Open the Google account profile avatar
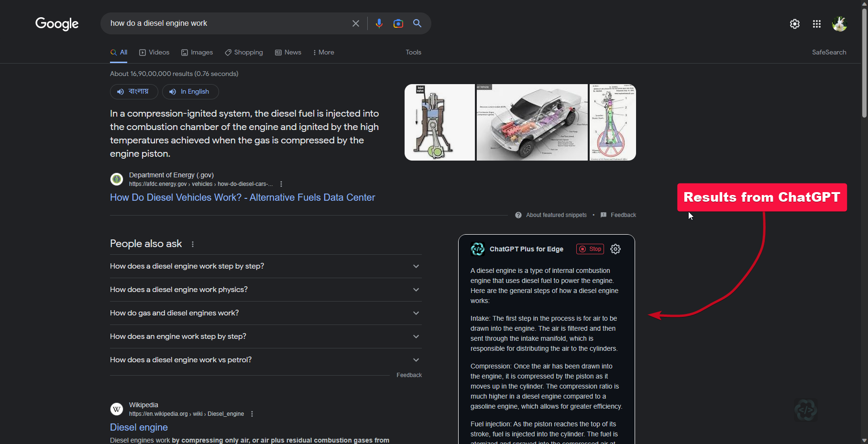 click(839, 24)
